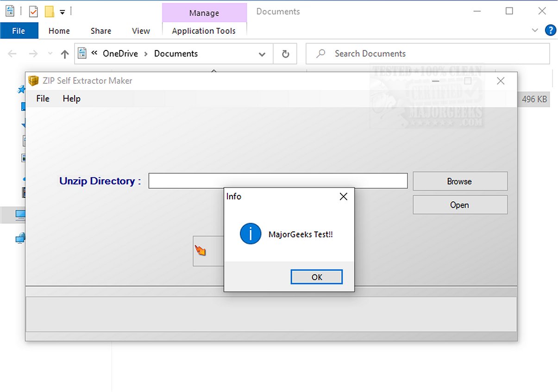
Task: Click the Unzip Directory text field
Action: pyautogui.click(x=278, y=181)
